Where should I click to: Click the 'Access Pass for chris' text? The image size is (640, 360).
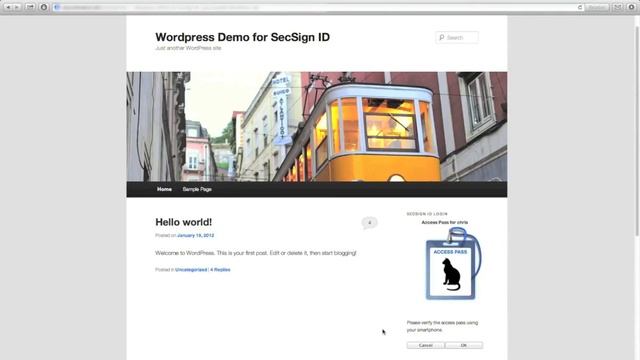[x=444, y=222]
